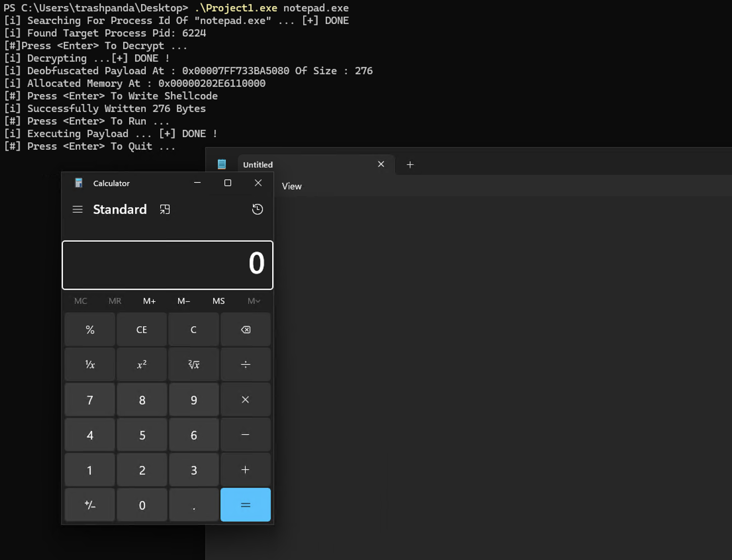
Task: Click the Calculator result display
Action: 167,265
